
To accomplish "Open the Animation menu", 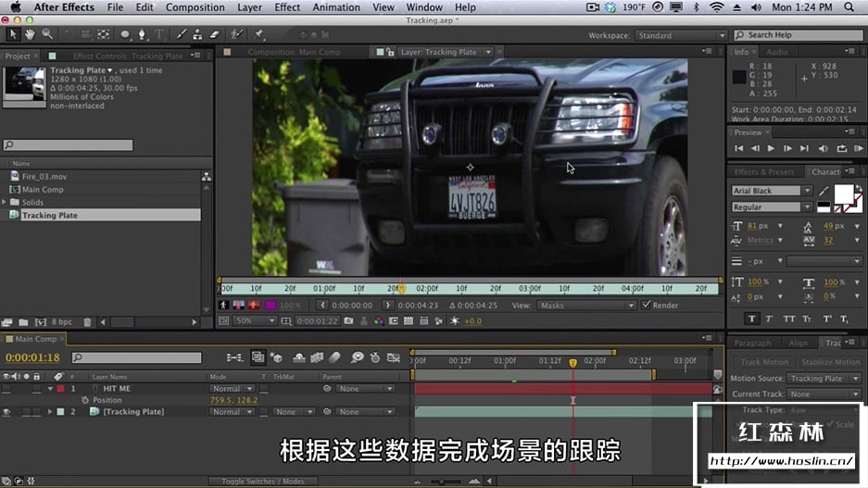I will (336, 7).
